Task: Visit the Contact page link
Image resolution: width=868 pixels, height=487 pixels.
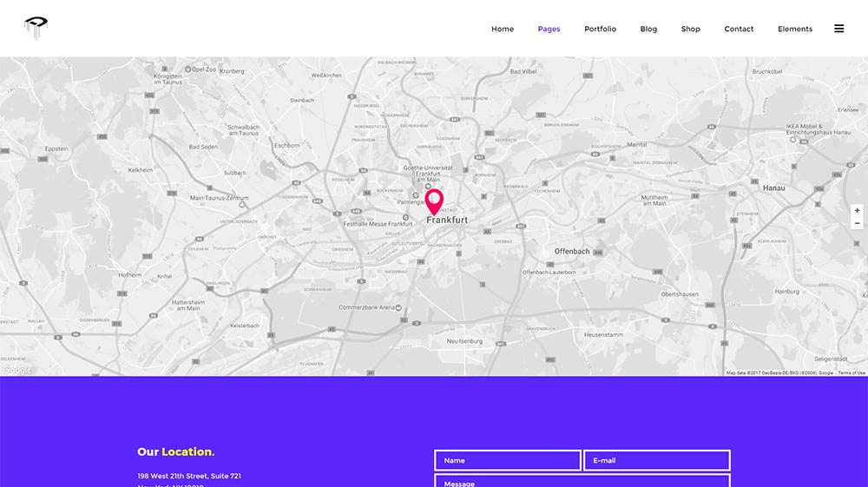Action: click(x=739, y=29)
